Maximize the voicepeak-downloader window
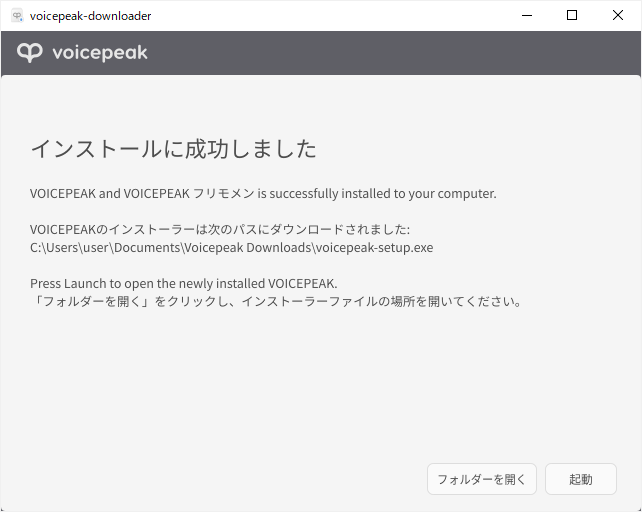The width and height of the screenshot is (642, 512). (x=572, y=16)
